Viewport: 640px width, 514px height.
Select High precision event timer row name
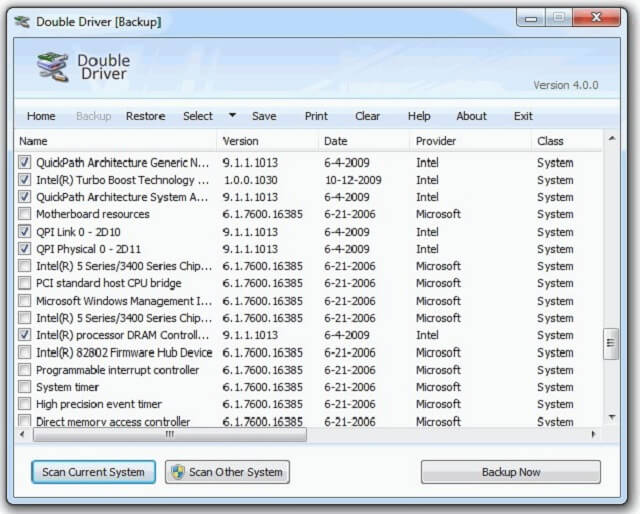tap(99, 404)
